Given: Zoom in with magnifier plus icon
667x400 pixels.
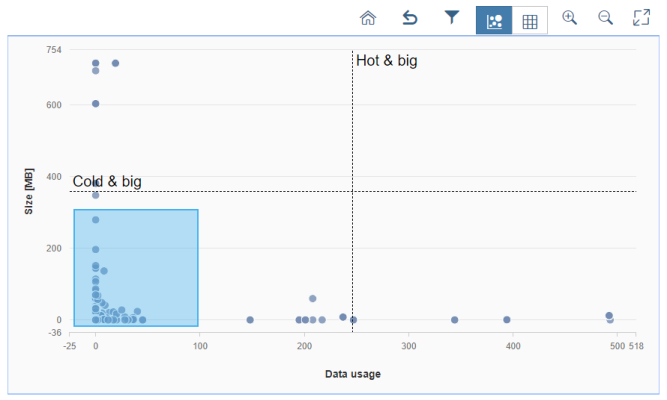Looking at the screenshot, I should 569,18.
